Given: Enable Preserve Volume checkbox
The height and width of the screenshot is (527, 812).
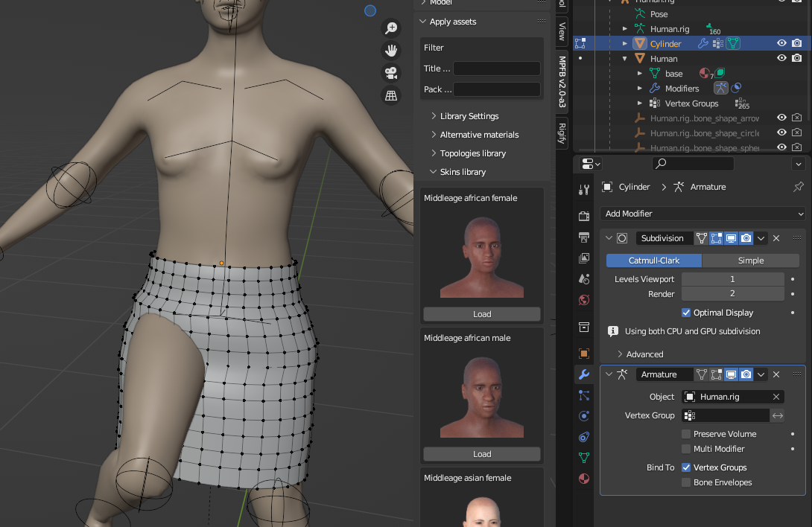Looking at the screenshot, I should coord(686,434).
